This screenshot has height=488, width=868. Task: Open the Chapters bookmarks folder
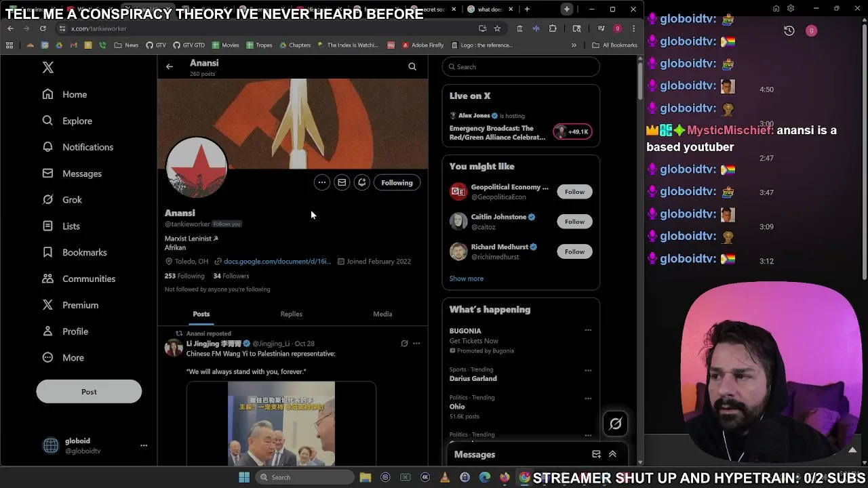pos(295,45)
